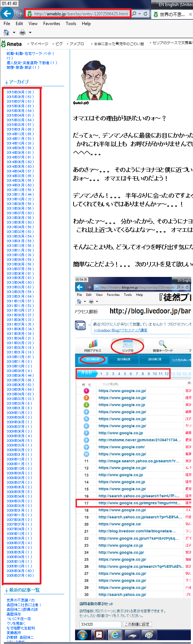Open recent article 詐欺師 森田伸二
Screen dimensions: 193x644
pyautogui.click(x=20, y=637)
